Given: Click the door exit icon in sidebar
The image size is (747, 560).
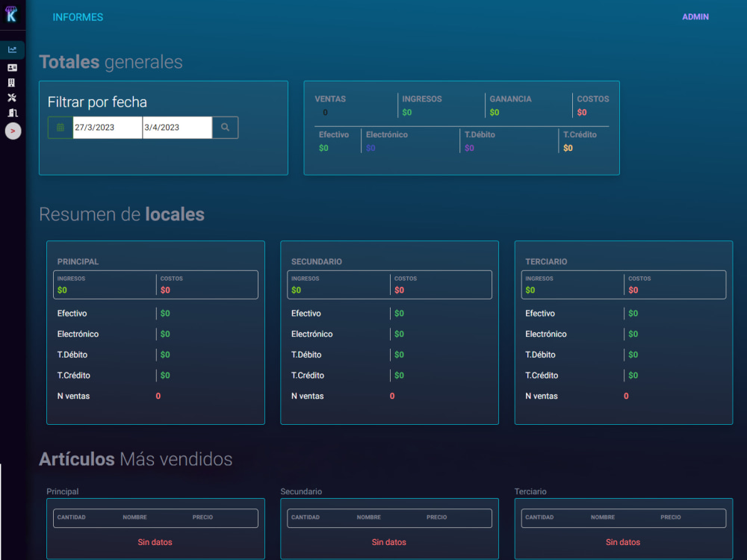Looking at the screenshot, I should click(x=13, y=113).
